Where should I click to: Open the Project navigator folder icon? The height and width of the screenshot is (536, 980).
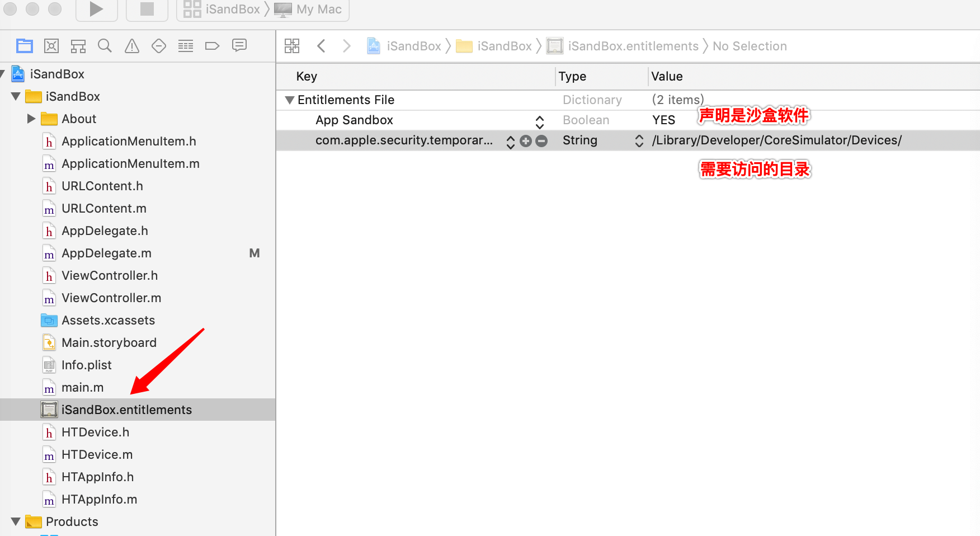coord(25,46)
